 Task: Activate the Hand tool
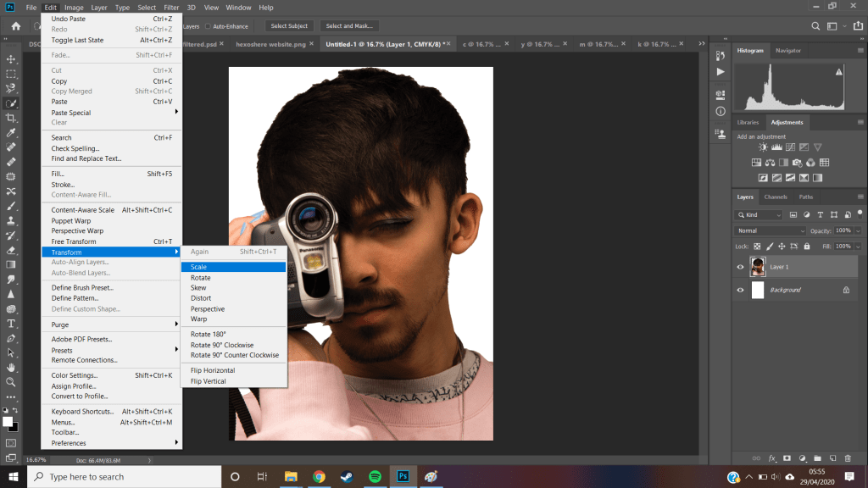[12, 368]
